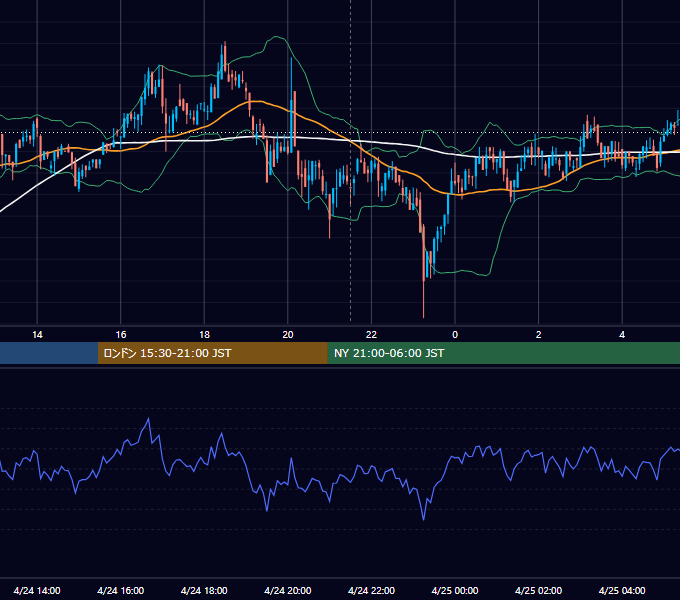Click the oscillator's highest peak near 16:40
This screenshot has height=600, width=680.
149,418
